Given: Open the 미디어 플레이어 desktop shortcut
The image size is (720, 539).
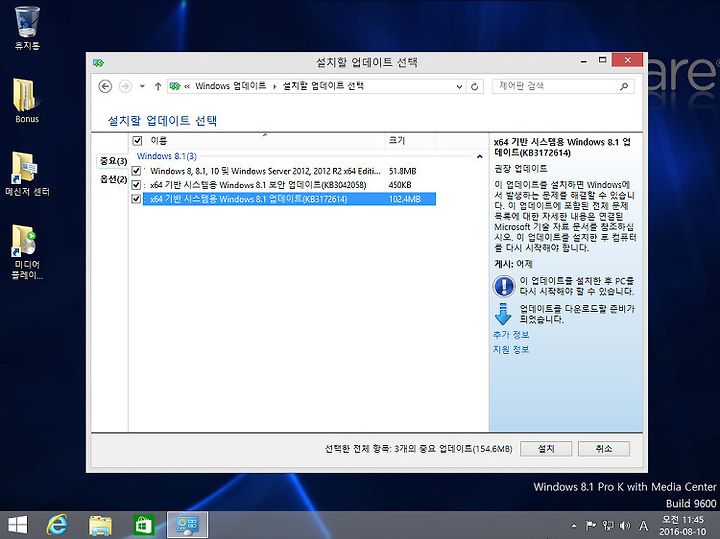Looking at the screenshot, I should point(27,252).
